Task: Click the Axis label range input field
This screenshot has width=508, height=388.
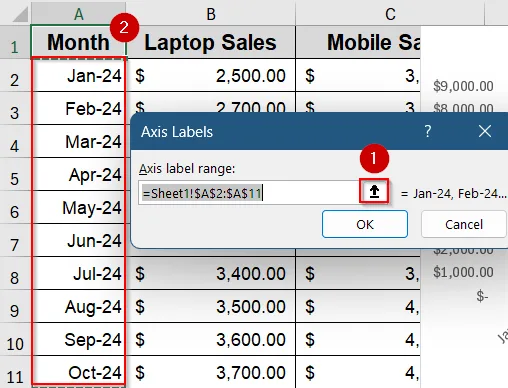Action: point(249,193)
